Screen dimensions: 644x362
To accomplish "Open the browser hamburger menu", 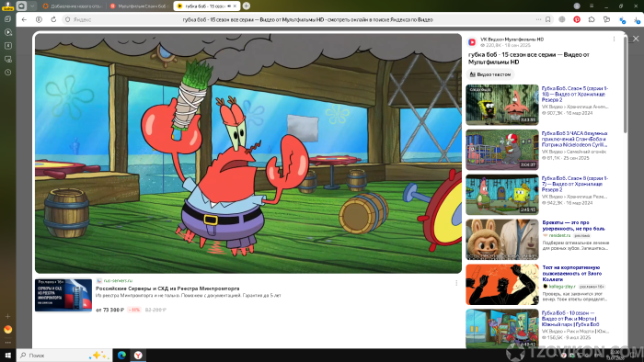I will pyautogui.click(x=592, y=6).
